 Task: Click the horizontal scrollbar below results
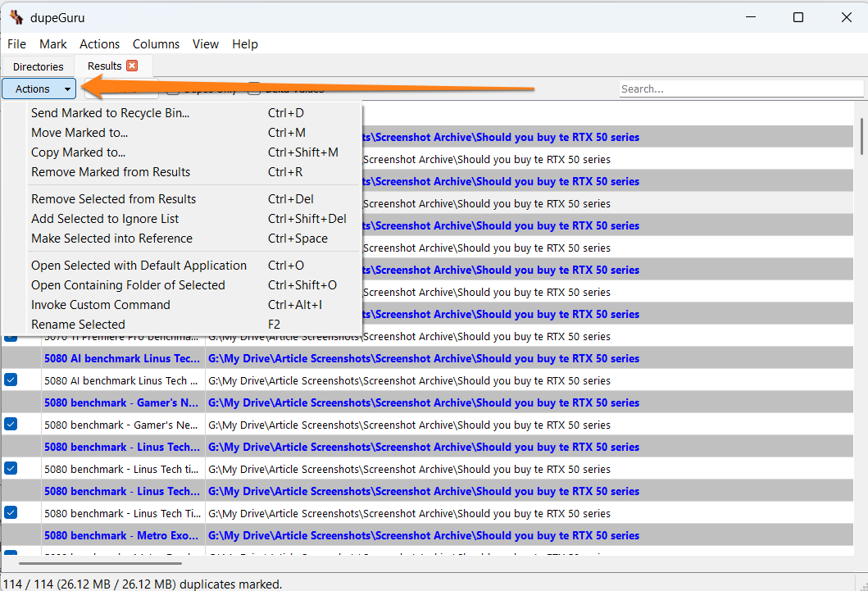click(x=98, y=563)
